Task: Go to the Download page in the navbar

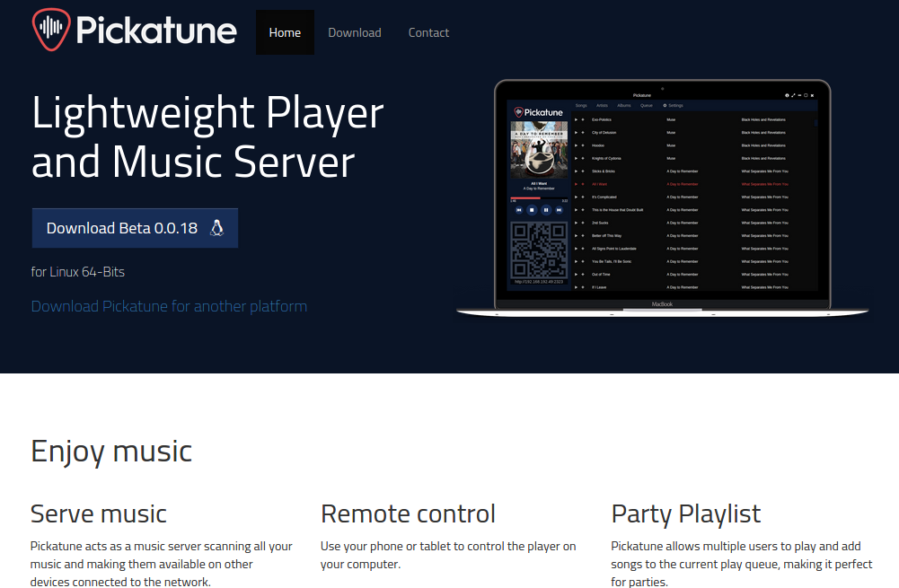Action: (x=355, y=32)
